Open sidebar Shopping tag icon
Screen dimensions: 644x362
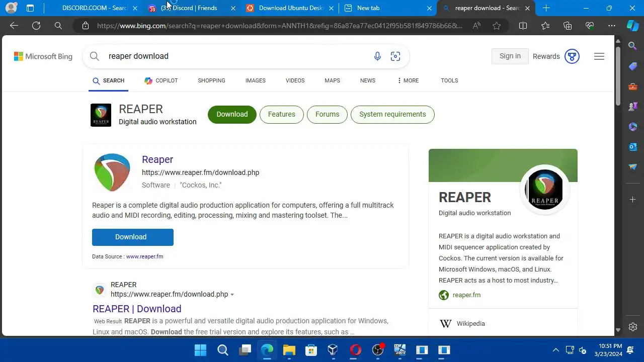[633, 66]
